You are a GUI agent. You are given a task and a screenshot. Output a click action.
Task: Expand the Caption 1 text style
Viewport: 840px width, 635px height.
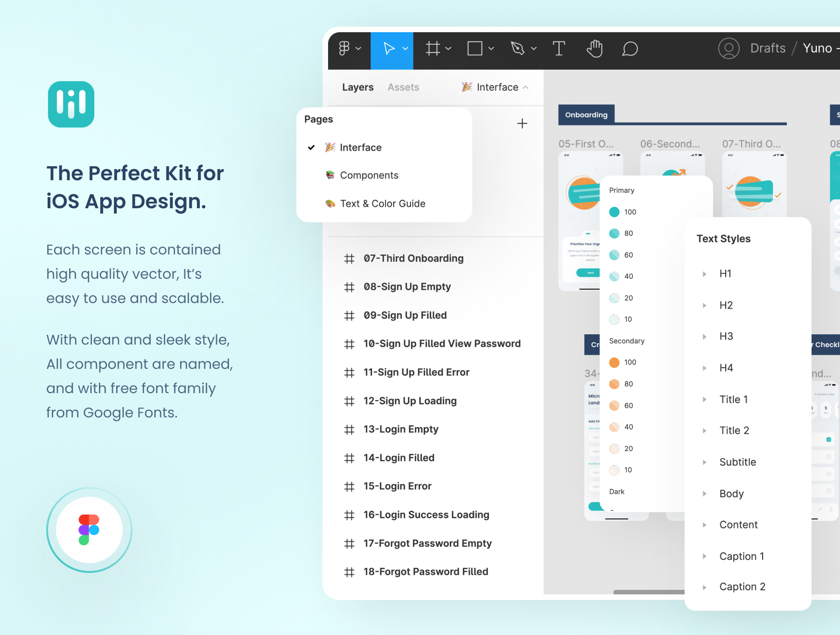tap(705, 556)
